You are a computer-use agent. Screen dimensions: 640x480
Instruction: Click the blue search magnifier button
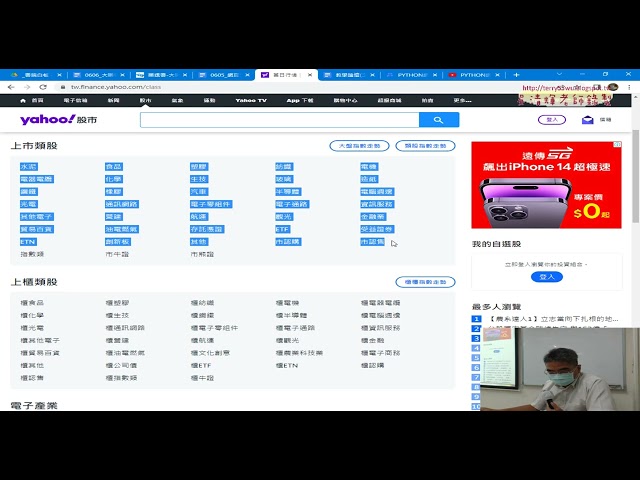pos(439,120)
